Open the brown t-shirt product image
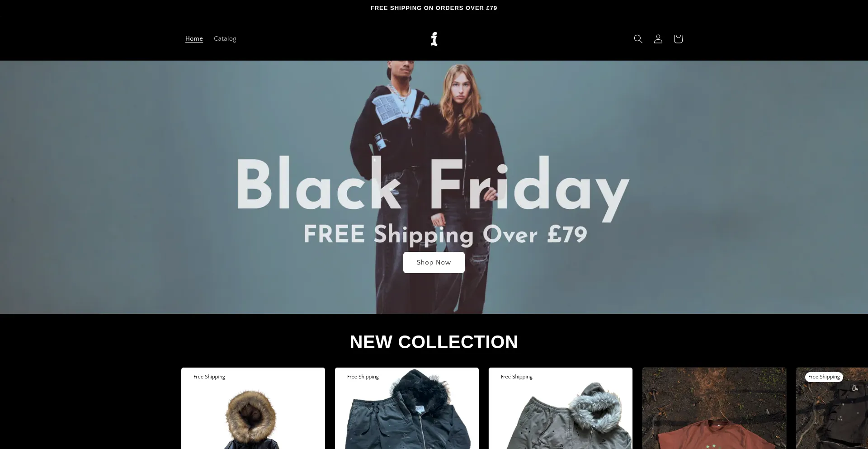The image size is (868, 449). click(x=714, y=408)
